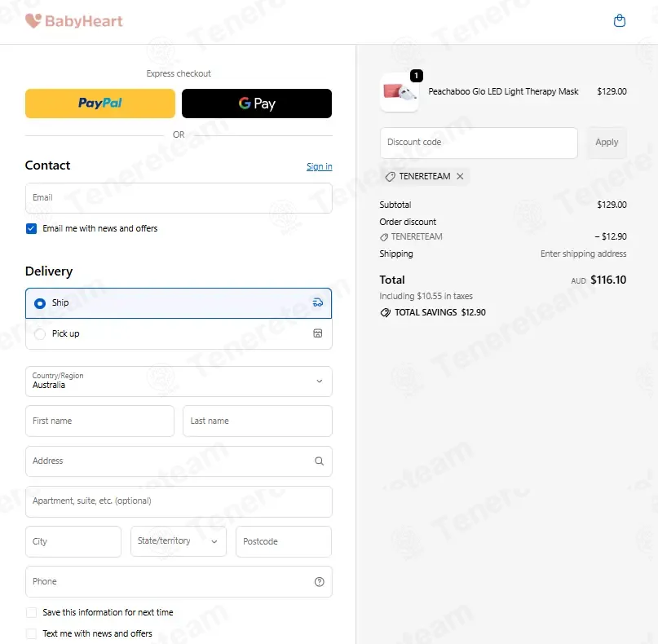Click the Including $10.55 in taxes text
Viewport: 658px width, 644px height.
pyautogui.click(x=426, y=296)
